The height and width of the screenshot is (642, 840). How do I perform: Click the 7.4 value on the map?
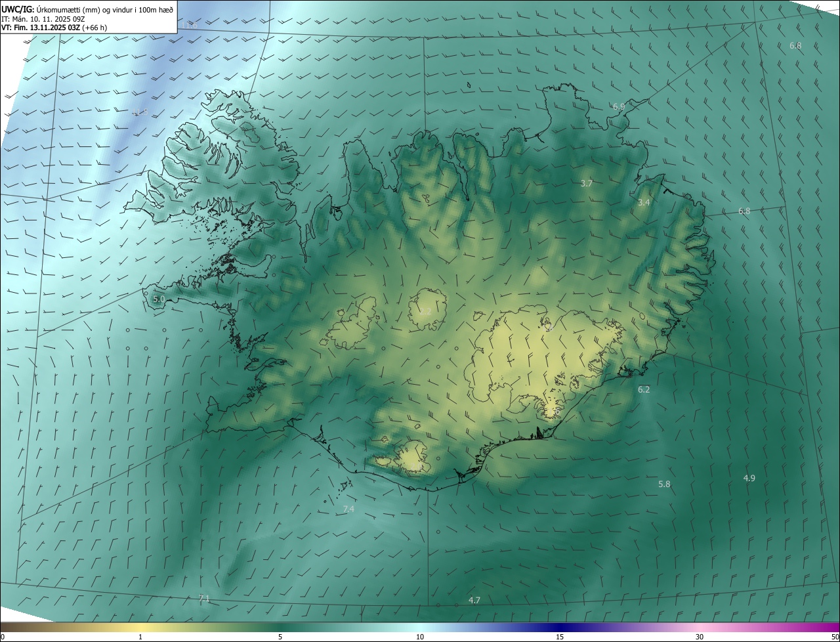point(348,509)
